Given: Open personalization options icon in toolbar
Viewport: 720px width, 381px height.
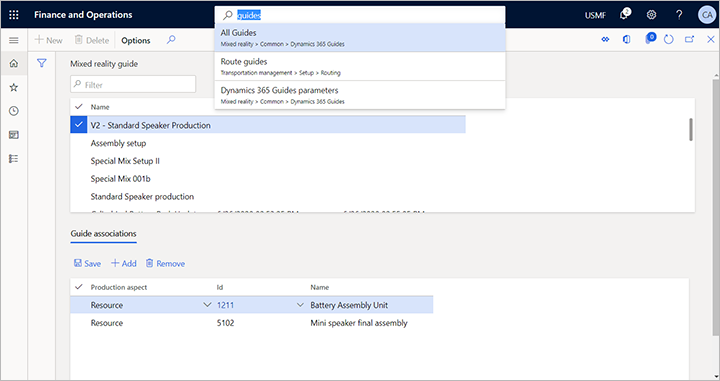Looking at the screenshot, I should pyautogui.click(x=605, y=39).
